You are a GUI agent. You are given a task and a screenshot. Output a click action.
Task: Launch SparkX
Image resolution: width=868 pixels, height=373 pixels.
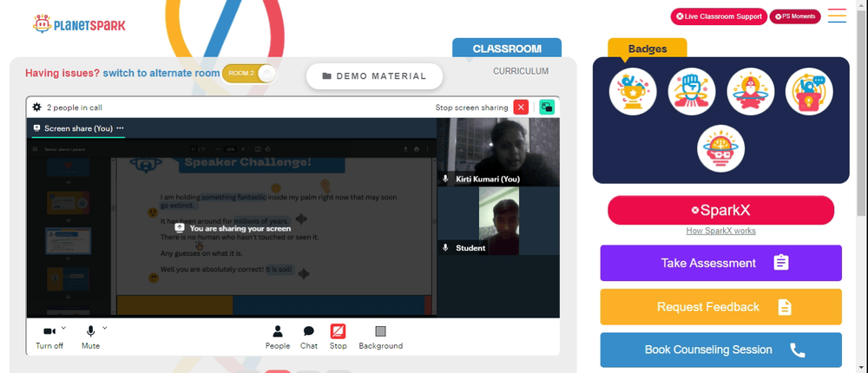720,210
